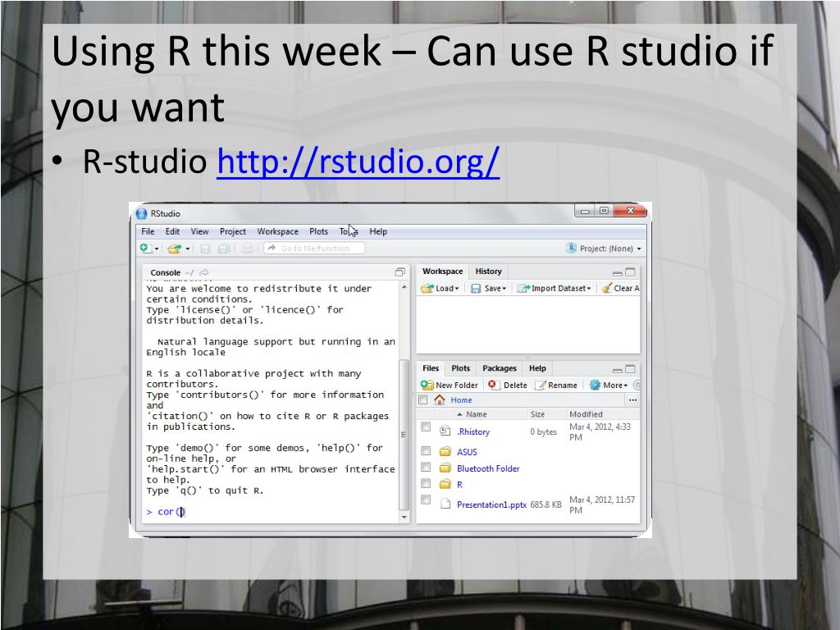Click the Presentation1.pptx document icon
840x630 pixels.
coord(445,504)
